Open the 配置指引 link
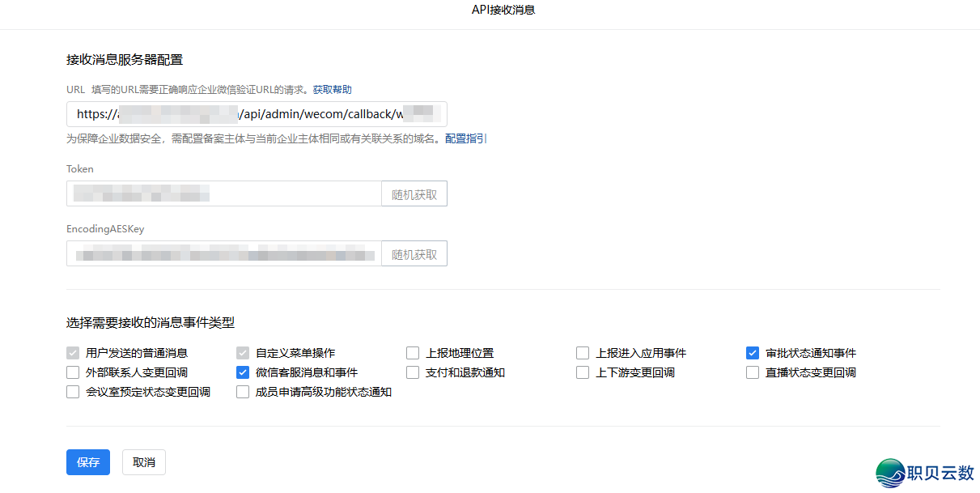This screenshot has width=980, height=493. point(464,138)
